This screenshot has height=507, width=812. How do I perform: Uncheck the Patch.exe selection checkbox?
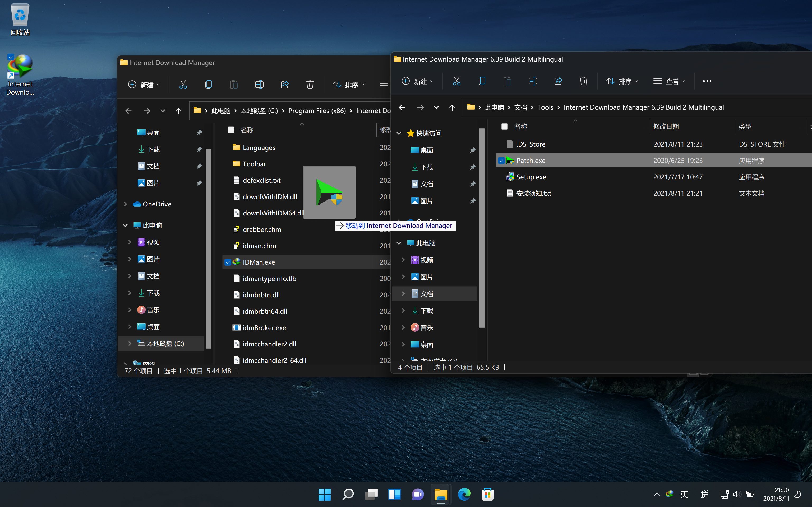tap(501, 161)
